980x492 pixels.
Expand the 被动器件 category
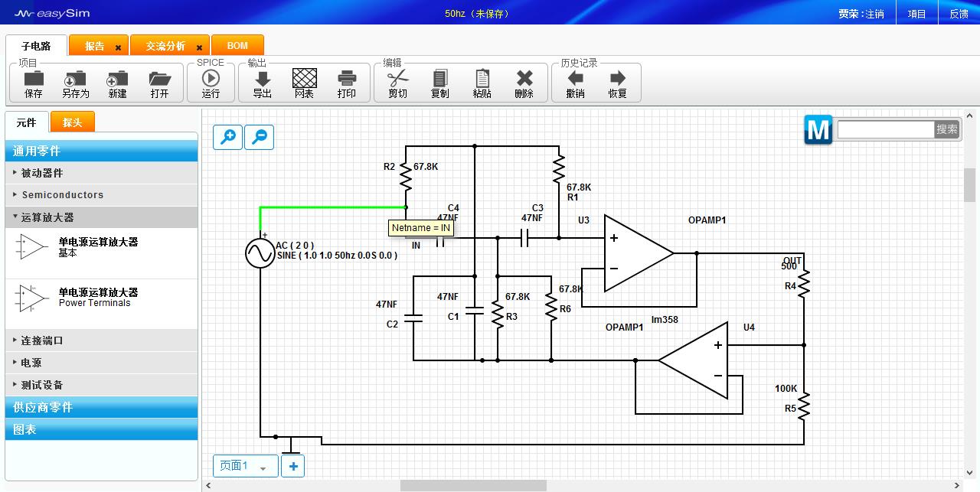coord(101,173)
